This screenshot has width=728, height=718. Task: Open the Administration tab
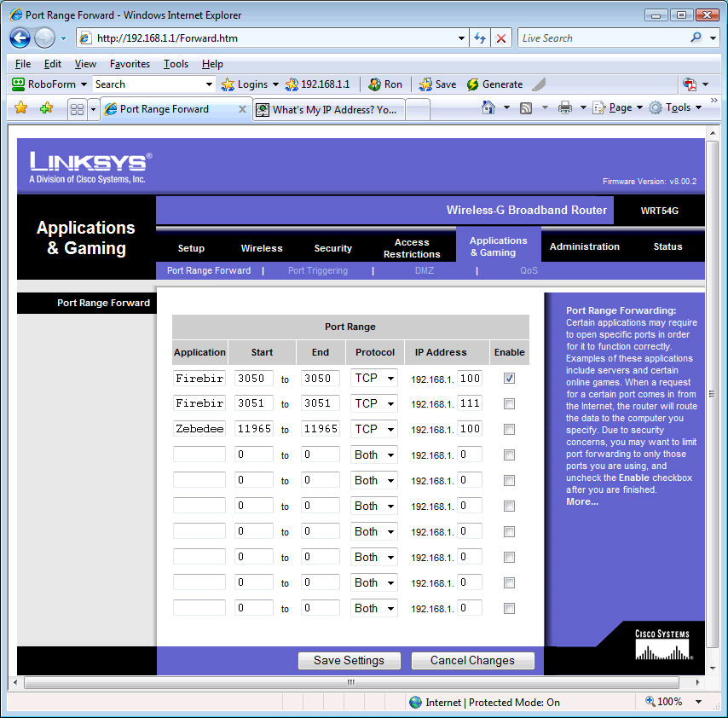coord(584,246)
